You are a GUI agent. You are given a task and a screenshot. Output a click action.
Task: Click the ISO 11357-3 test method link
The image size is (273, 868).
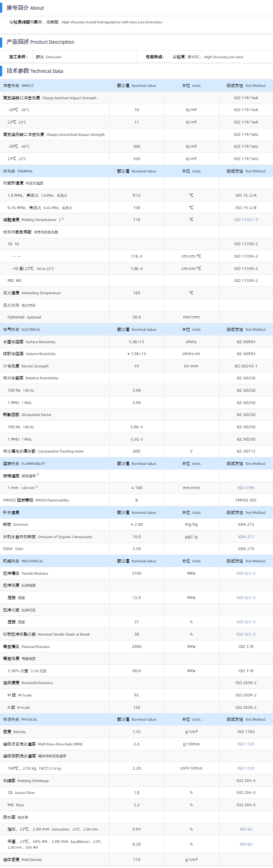(x=246, y=220)
